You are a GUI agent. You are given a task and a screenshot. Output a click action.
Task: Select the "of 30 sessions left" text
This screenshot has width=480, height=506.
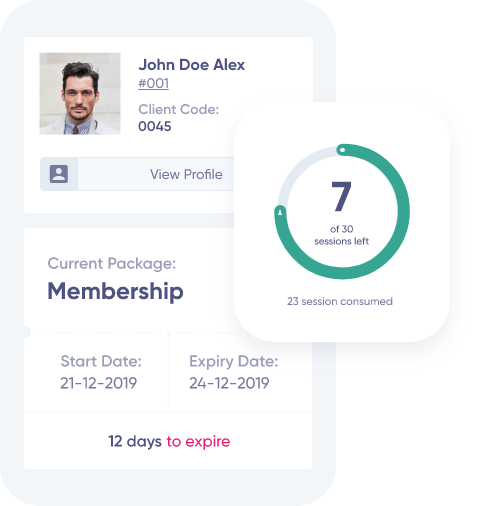click(341, 235)
